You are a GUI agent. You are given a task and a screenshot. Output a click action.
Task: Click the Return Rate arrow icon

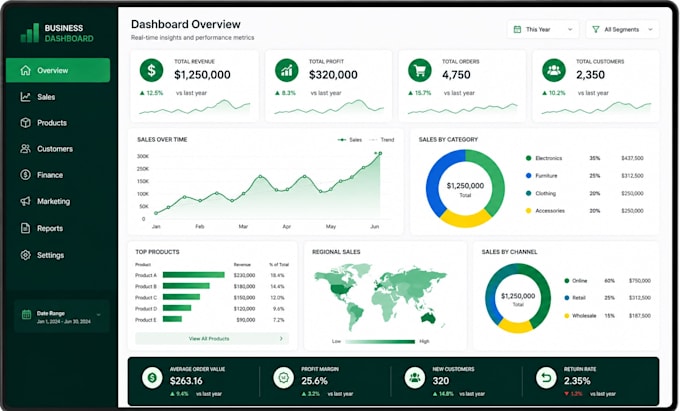coord(546,378)
